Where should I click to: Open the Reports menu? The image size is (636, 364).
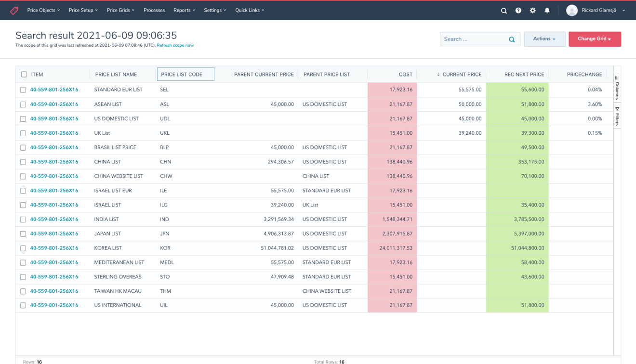point(184,10)
